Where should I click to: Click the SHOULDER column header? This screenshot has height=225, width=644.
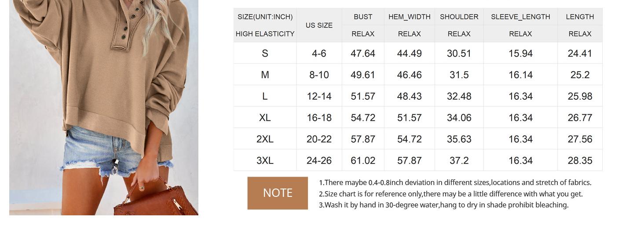point(459,17)
